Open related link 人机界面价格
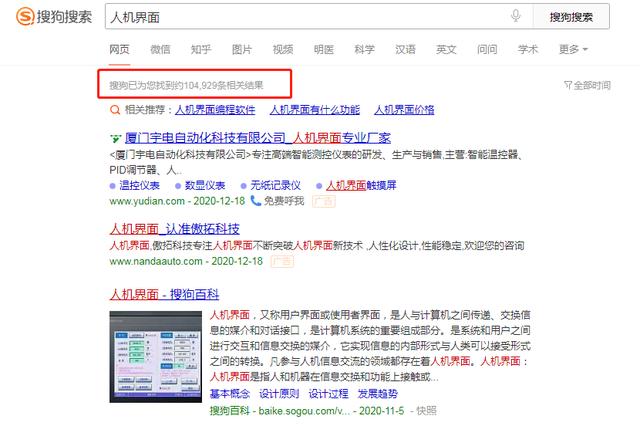The height and width of the screenshot is (426, 640). coord(404,110)
